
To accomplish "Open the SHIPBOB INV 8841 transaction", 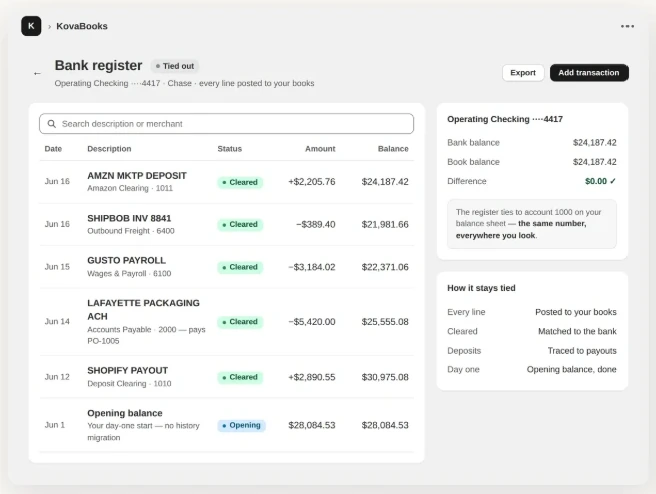I will point(226,225).
